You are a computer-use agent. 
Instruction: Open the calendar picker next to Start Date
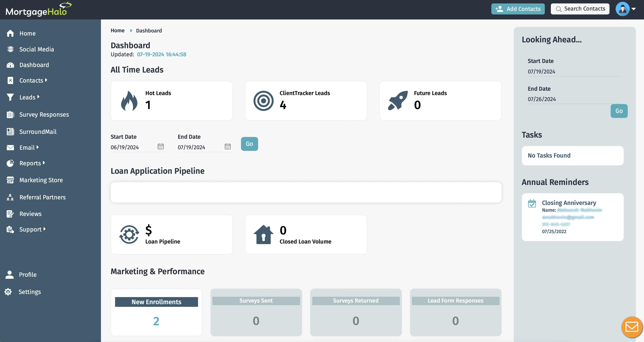(161, 146)
